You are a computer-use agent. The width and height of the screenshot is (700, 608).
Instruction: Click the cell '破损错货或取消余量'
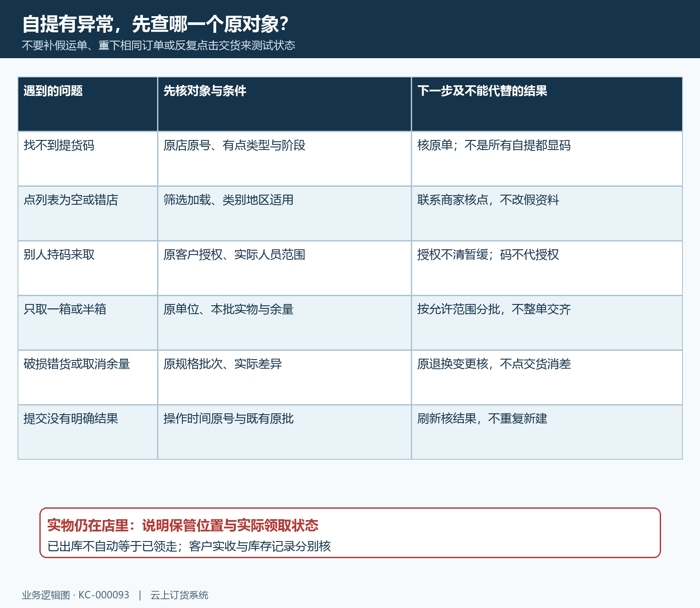click(x=87, y=377)
